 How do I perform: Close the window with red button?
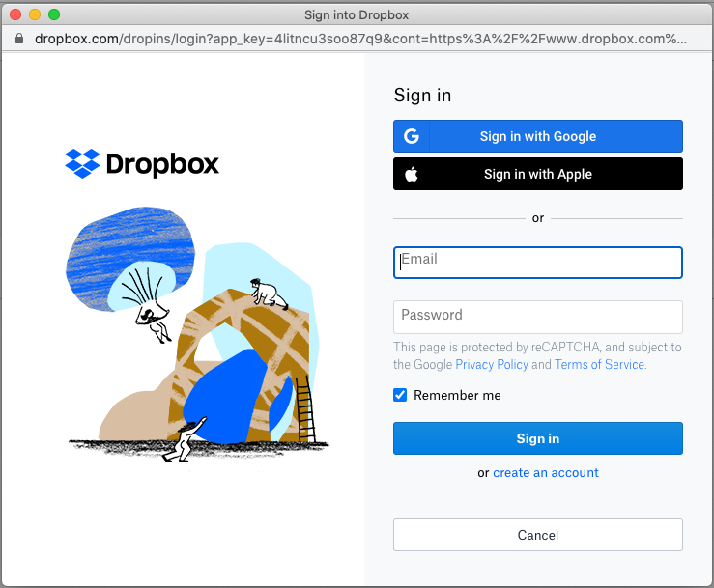pos(15,14)
